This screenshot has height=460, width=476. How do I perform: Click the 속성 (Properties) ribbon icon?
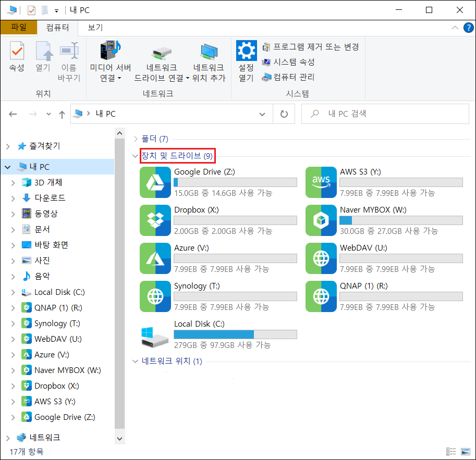[x=17, y=51]
